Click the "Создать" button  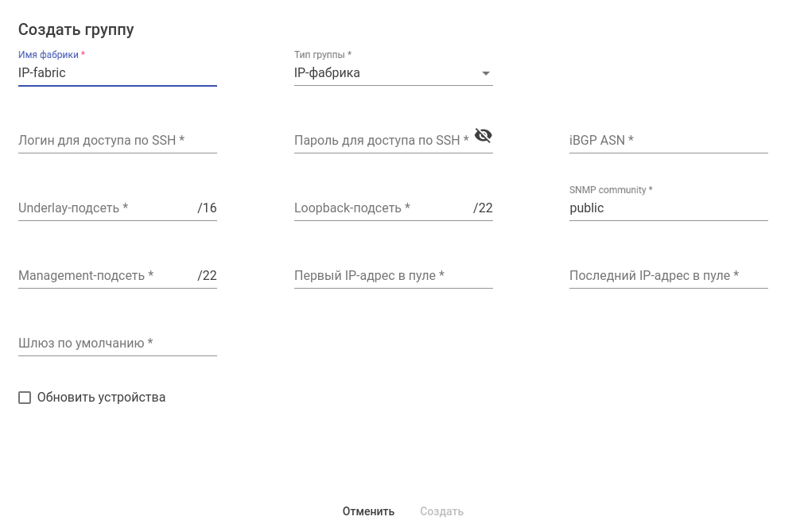point(441,511)
